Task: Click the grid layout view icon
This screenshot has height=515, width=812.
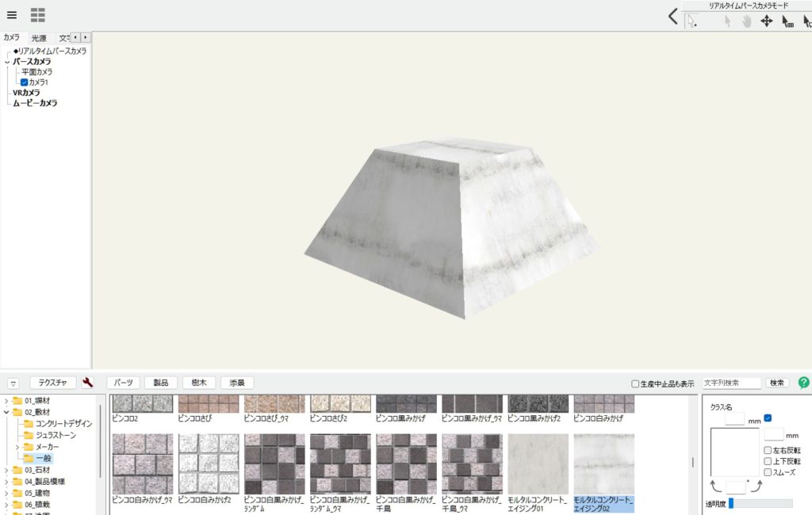Action: 37,14
